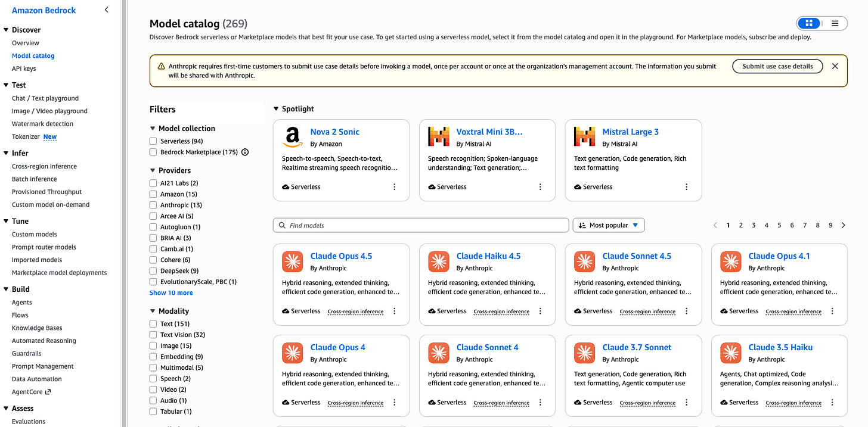The width and height of the screenshot is (868, 427).
Task: Click the Mistral logo on Mistral Large 3
Action: 585,137
